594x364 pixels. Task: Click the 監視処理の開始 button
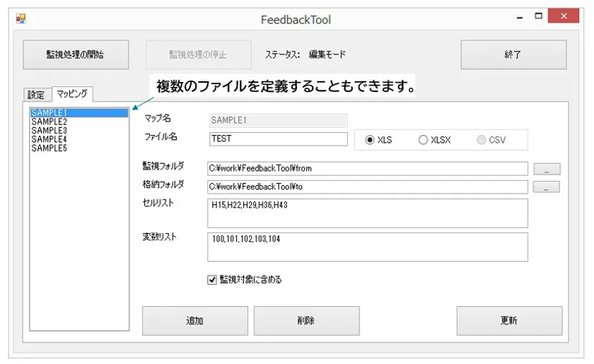click(x=76, y=54)
